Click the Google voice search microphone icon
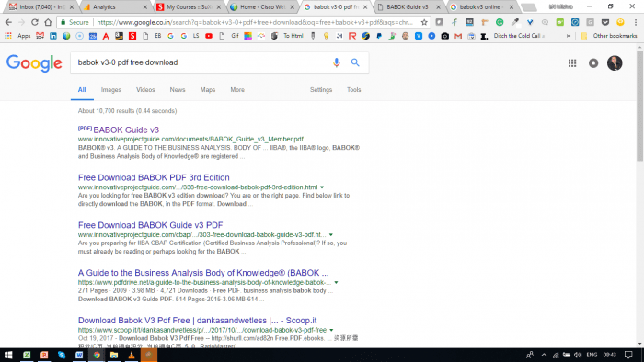 [337, 62]
